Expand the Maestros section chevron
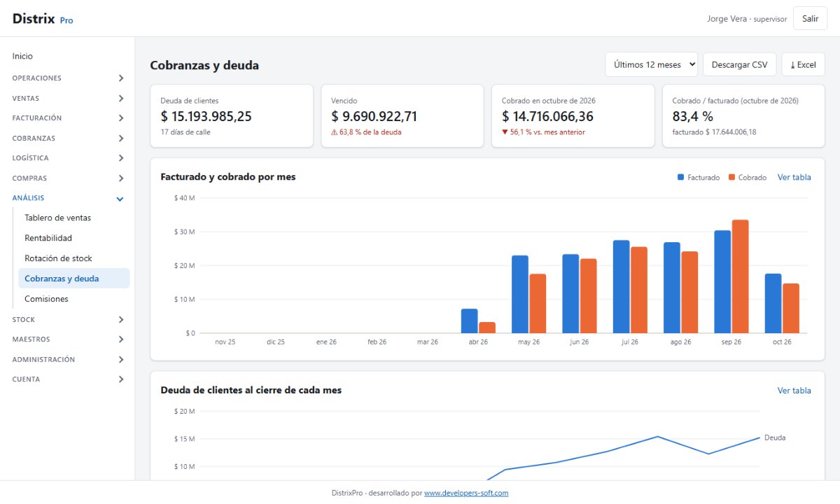Screen dimensions: 840x504 [x=121, y=339]
